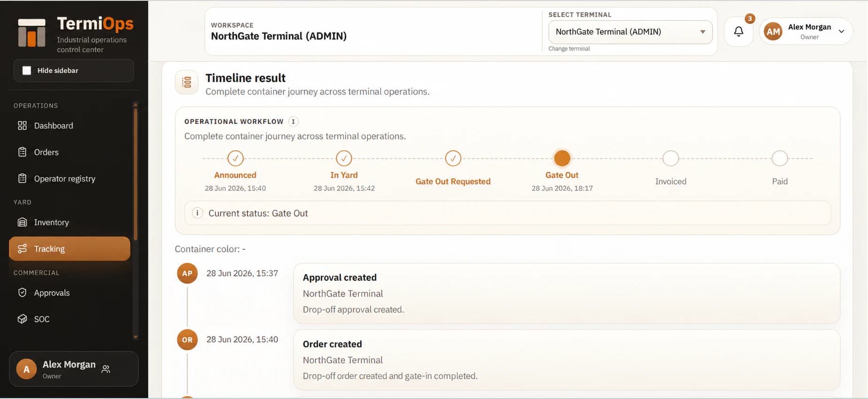The height and width of the screenshot is (399, 868).
Task: Open notifications bell
Action: 739,31
